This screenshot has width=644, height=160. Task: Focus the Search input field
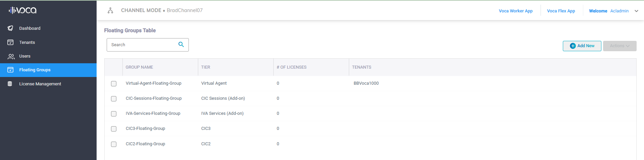(x=143, y=45)
